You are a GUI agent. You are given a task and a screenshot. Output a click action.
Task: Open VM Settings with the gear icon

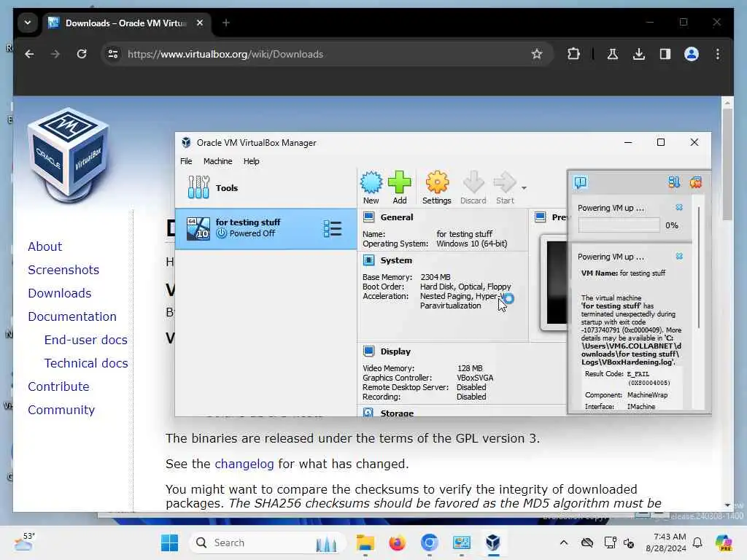(436, 187)
